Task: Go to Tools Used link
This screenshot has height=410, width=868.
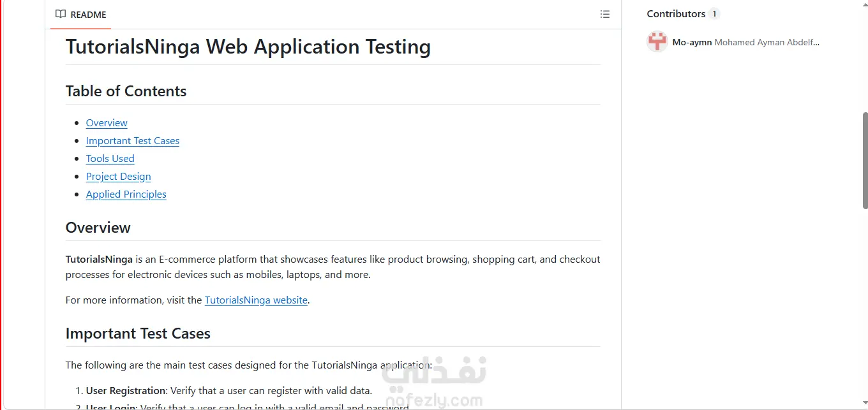Action: 110,159
